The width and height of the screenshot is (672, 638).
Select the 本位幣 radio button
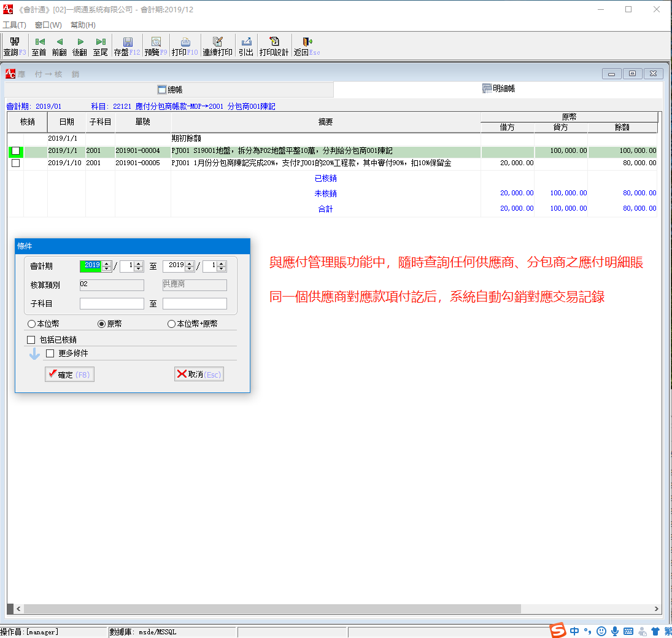pyautogui.click(x=31, y=324)
